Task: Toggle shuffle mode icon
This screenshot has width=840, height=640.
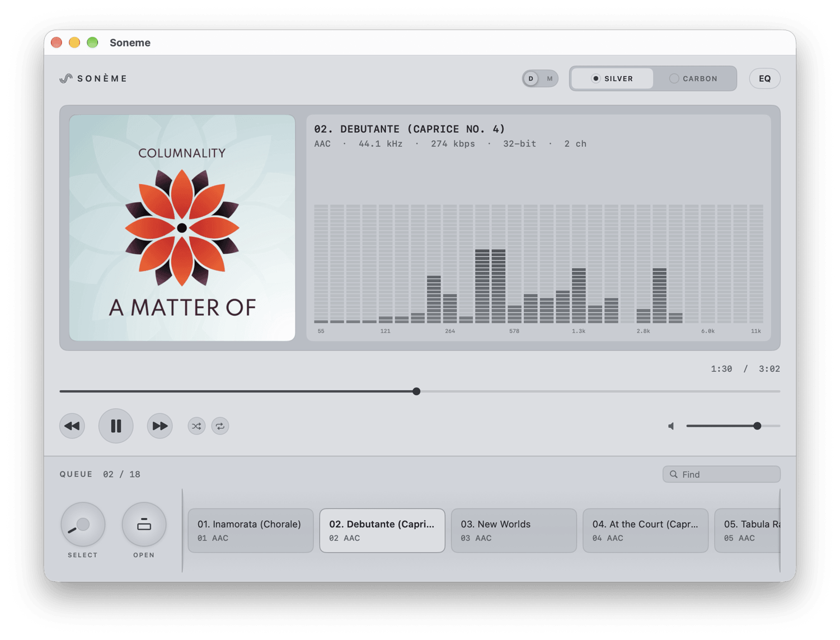Action: pos(196,426)
